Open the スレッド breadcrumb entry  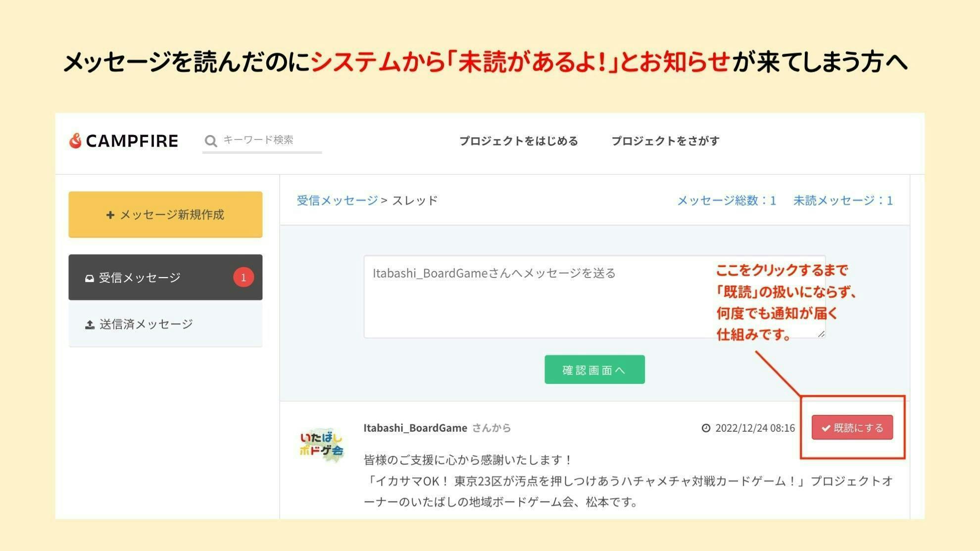tap(415, 201)
